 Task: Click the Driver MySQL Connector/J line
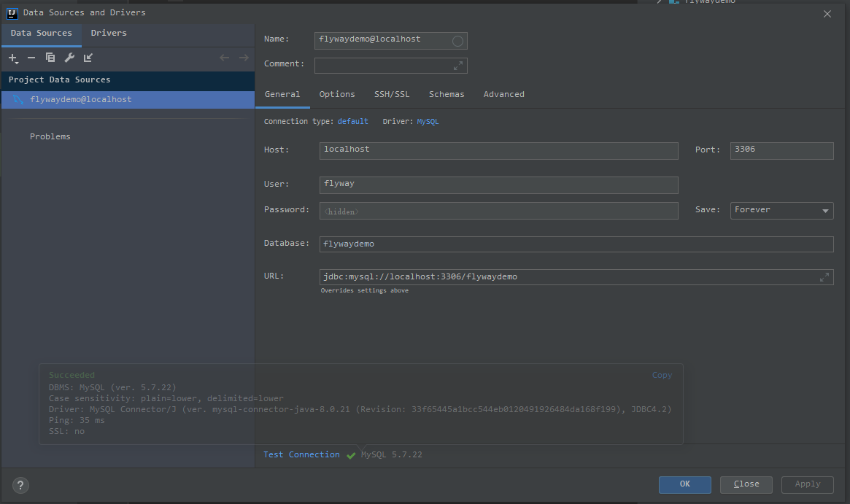pos(360,409)
